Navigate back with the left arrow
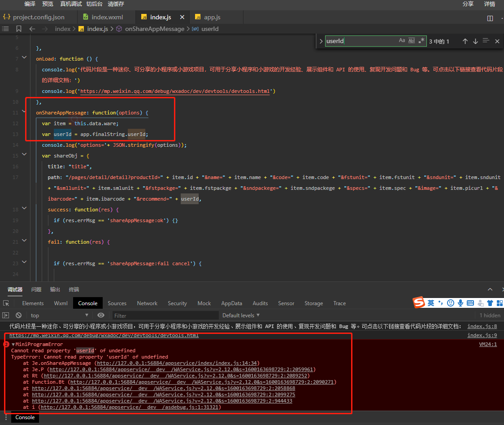 (x=32, y=29)
